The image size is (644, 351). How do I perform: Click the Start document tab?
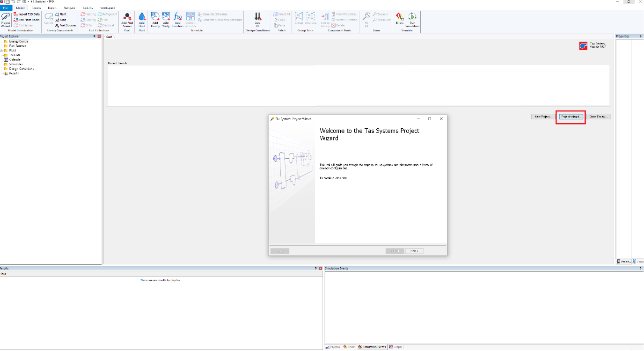click(x=109, y=37)
